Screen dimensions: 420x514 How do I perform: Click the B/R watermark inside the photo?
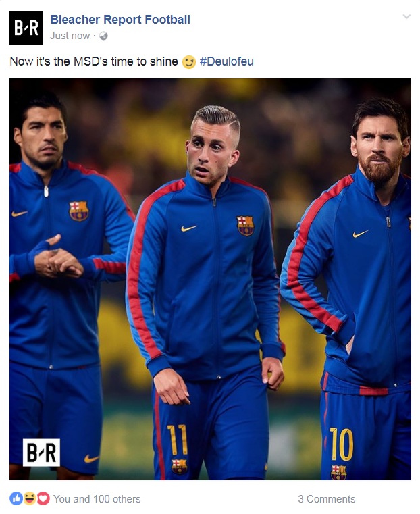pos(41,453)
